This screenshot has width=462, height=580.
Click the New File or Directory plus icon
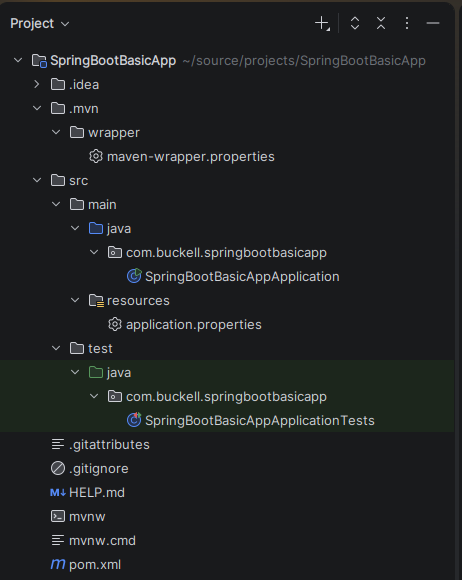point(322,23)
